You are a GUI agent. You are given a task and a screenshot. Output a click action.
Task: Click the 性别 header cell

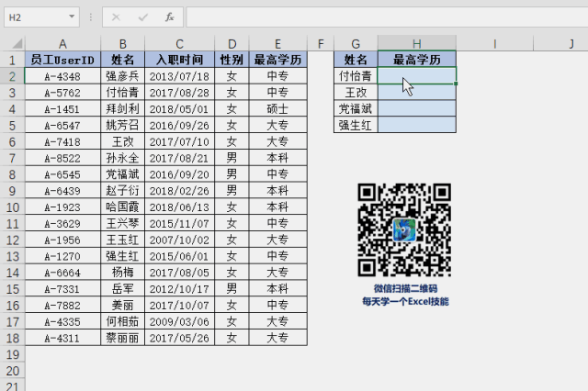pos(232,60)
